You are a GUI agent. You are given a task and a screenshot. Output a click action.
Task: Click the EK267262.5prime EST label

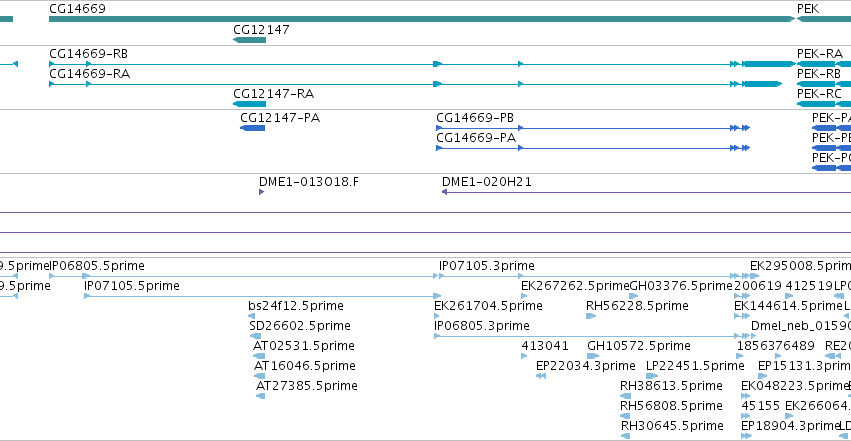click(x=575, y=286)
